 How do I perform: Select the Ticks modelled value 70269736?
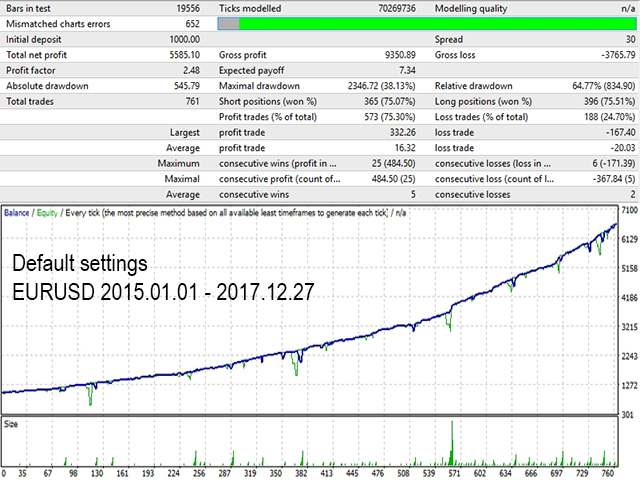click(397, 8)
